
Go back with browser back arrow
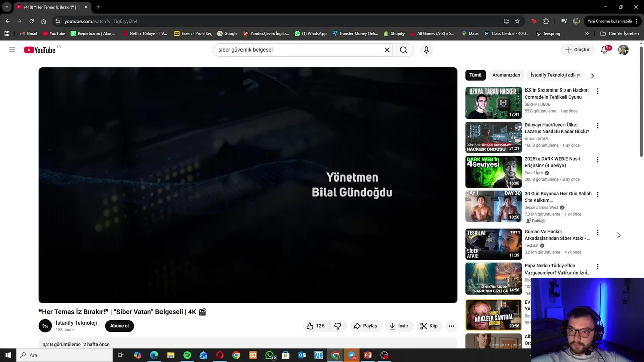point(7,21)
